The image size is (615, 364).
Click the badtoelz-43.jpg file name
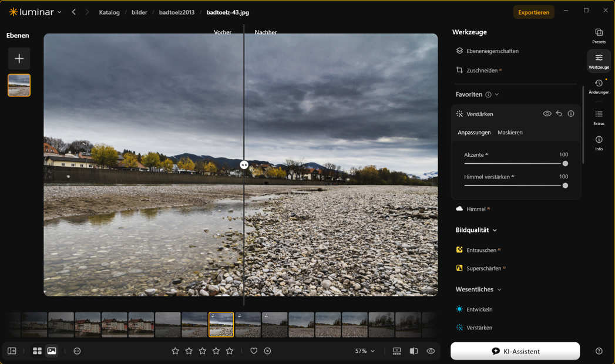(227, 12)
